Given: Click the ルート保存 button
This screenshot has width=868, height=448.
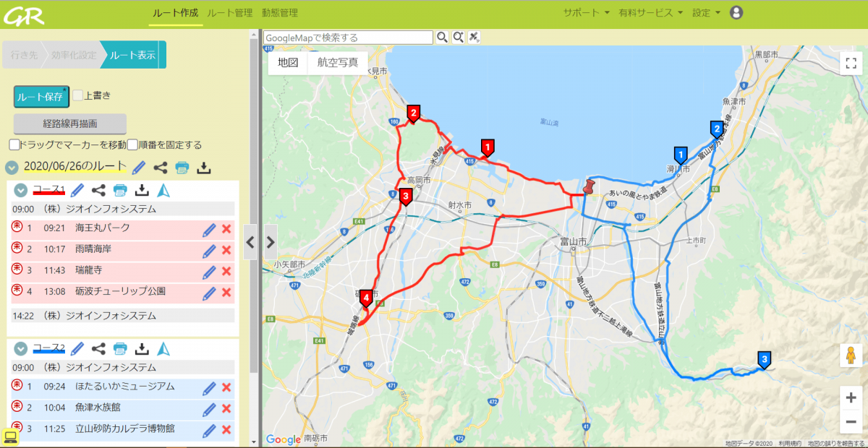Looking at the screenshot, I should point(41,95).
